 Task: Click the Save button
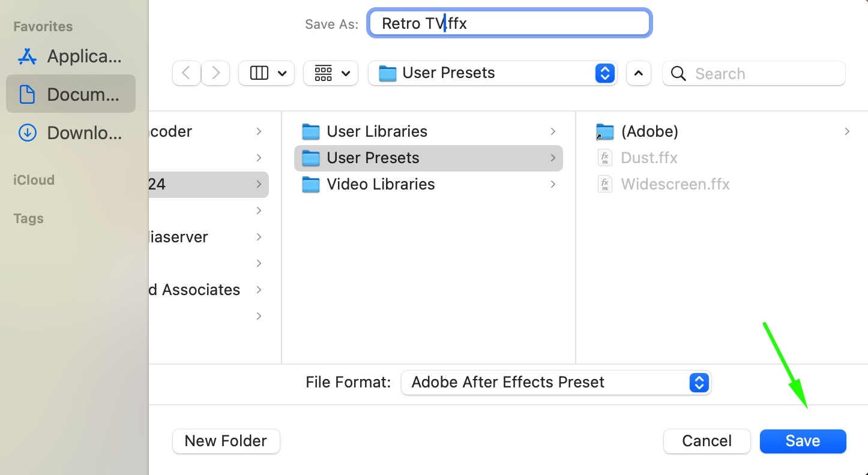pos(803,441)
